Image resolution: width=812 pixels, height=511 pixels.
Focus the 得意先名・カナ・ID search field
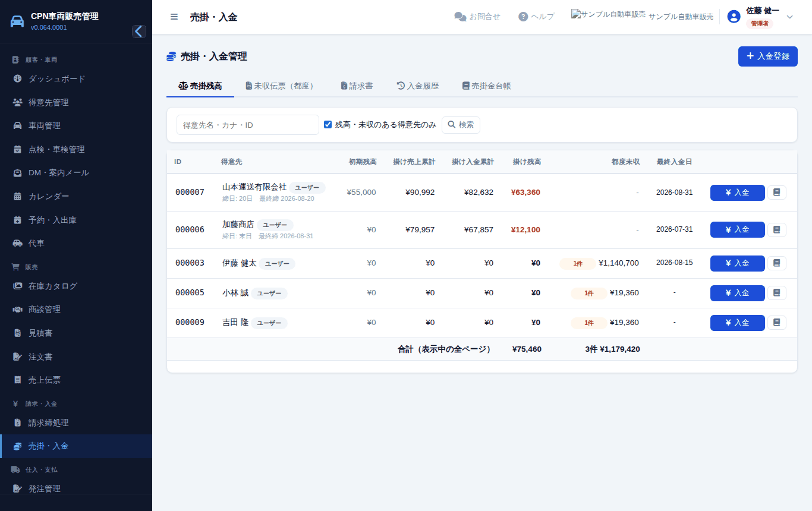coord(248,125)
